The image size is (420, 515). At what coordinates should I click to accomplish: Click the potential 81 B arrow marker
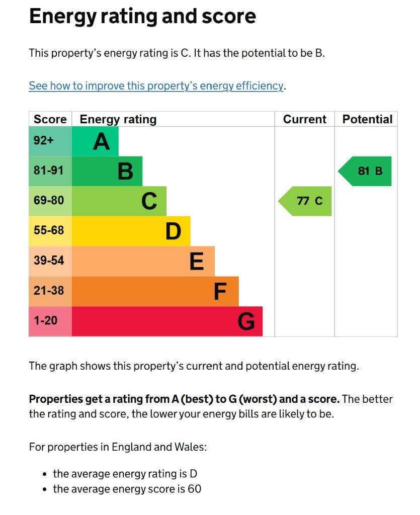tap(365, 171)
